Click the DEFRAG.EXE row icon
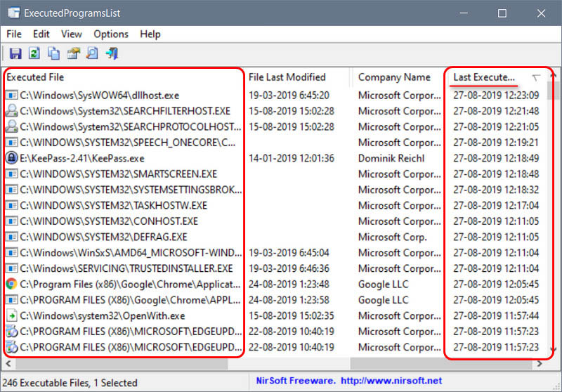The image size is (562, 392). point(11,237)
